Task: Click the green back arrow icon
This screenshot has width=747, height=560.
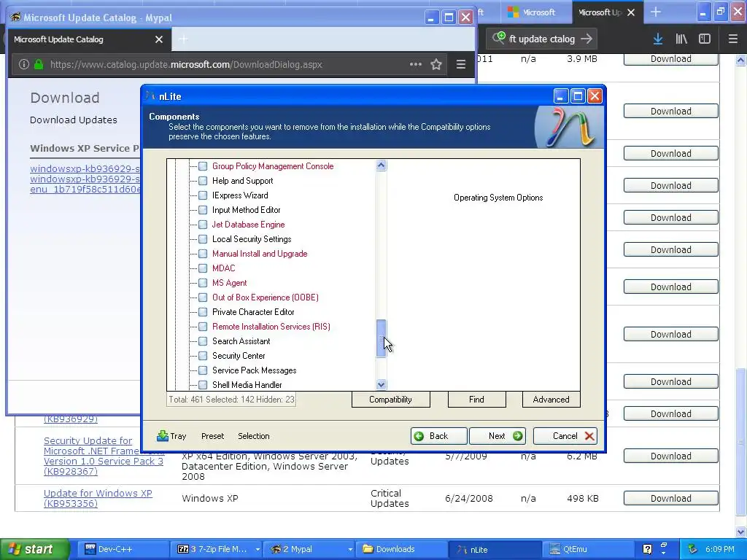Action: click(x=419, y=436)
